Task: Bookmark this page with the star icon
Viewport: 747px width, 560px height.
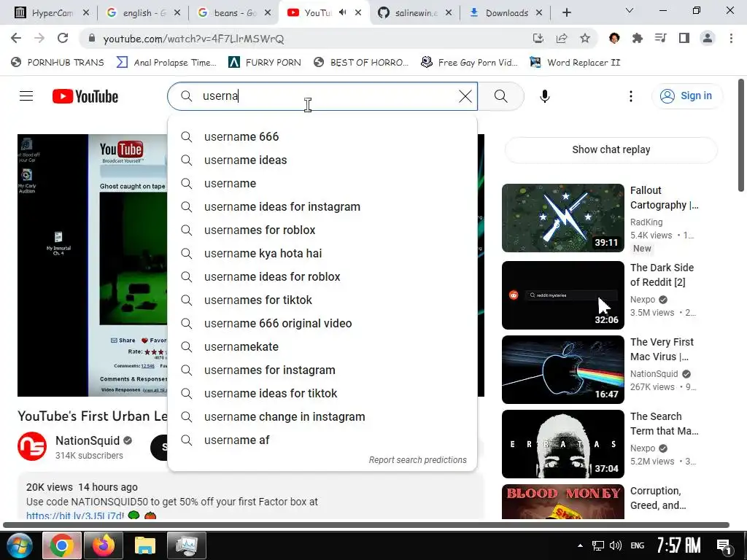Action: point(585,38)
